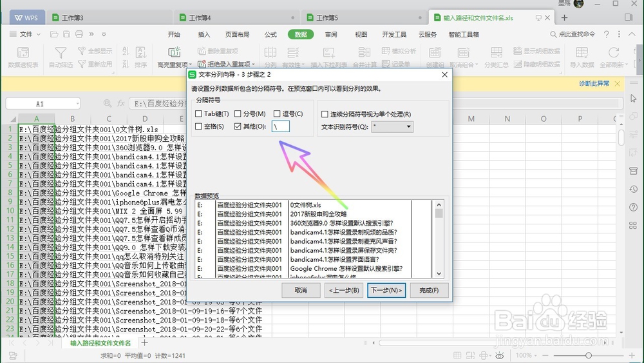Click the add new tab plus icon
Viewport: 644px width, 363px height.
(564, 17)
